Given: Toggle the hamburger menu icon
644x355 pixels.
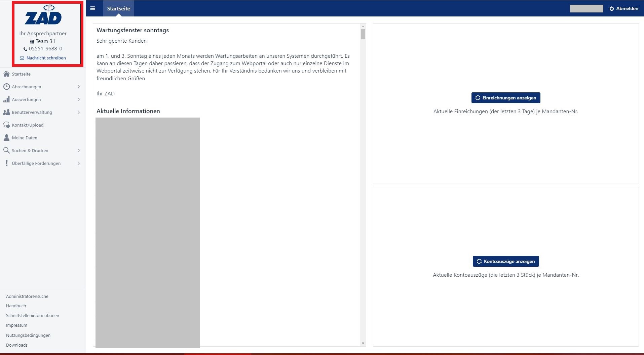Looking at the screenshot, I should (x=93, y=8).
